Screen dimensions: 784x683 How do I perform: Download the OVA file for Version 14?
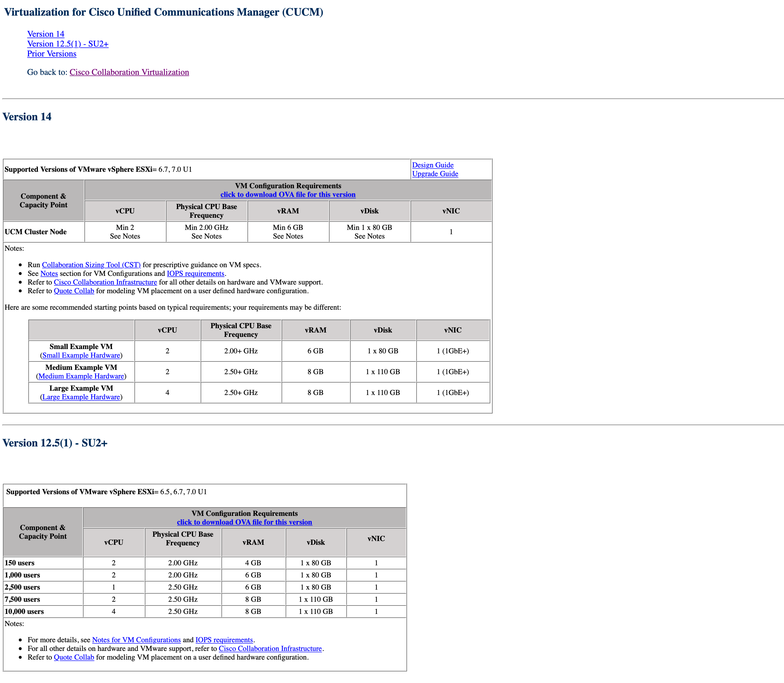click(288, 194)
